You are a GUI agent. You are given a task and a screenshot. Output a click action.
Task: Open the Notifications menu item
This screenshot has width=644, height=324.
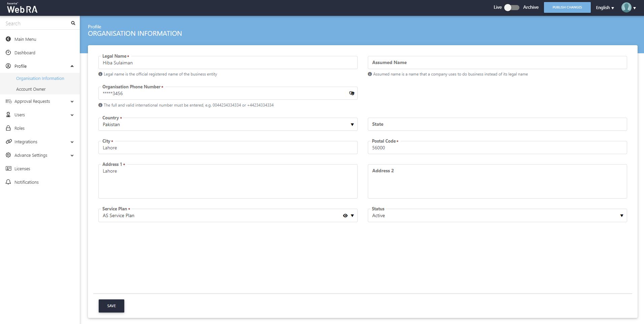point(27,182)
